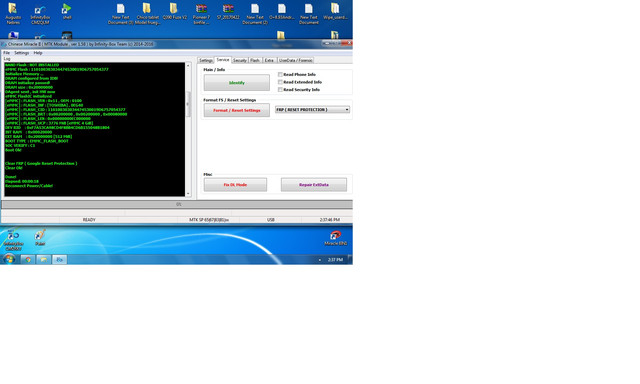
Task: Launch the InfinityBox CM2QLM desktop shortcut
Action: point(40,14)
